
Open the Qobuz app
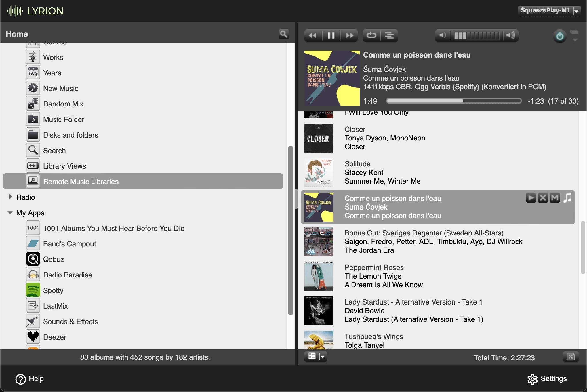[54, 259]
